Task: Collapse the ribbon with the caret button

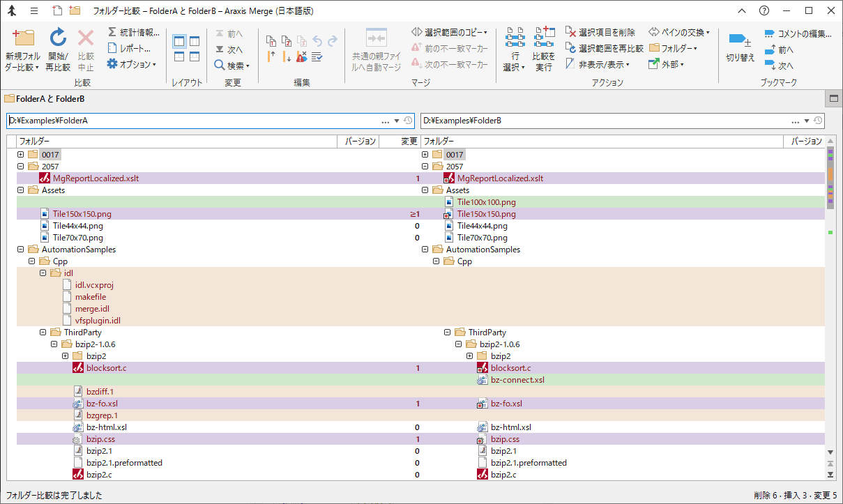Action: tap(741, 11)
